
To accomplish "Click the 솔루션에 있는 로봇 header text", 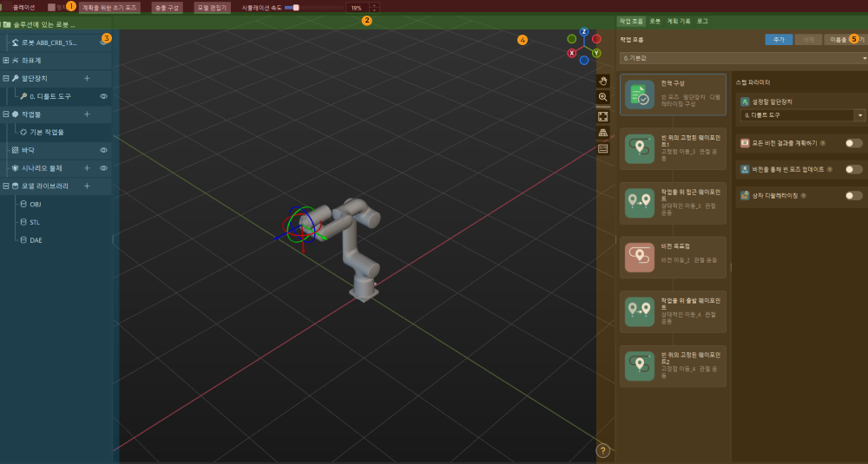I will pos(43,25).
